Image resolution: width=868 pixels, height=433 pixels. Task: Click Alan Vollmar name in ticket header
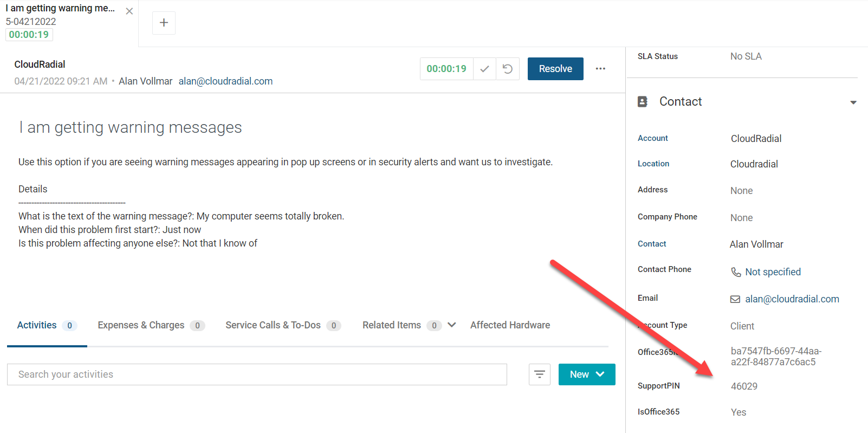click(x=145, y=81)
